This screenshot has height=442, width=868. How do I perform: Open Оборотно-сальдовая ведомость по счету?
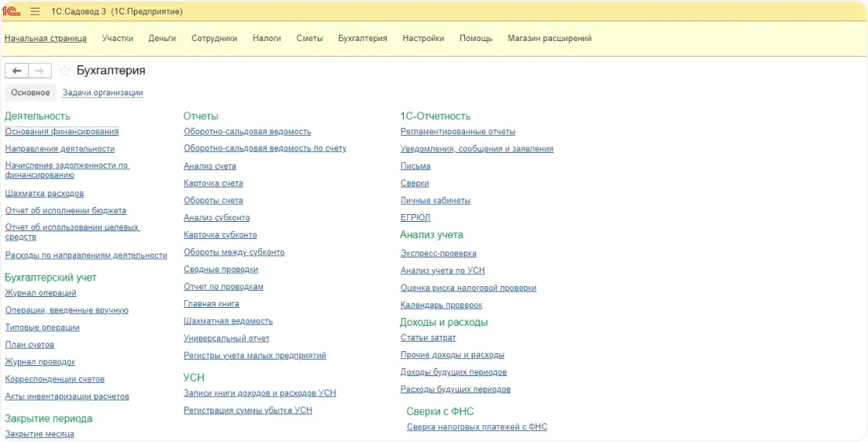point(265,148)
